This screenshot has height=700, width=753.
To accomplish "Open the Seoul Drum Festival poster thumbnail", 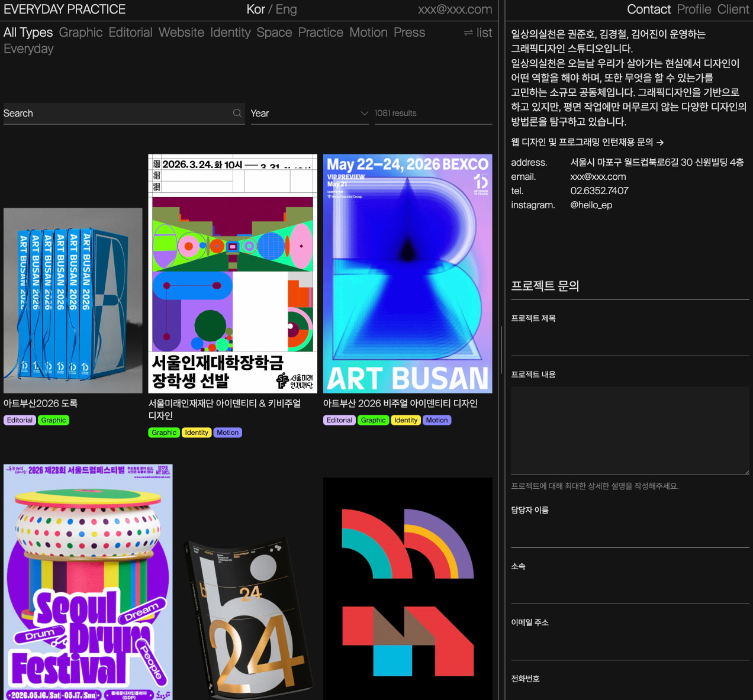I will tap(88, 582).
